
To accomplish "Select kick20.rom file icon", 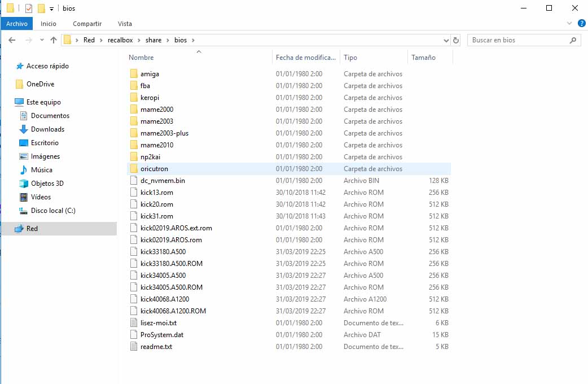I will pos(134,204).
